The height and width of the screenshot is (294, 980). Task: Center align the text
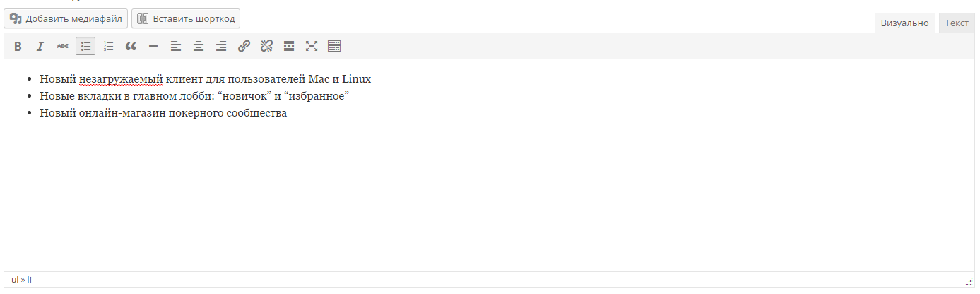pos(199,47)
